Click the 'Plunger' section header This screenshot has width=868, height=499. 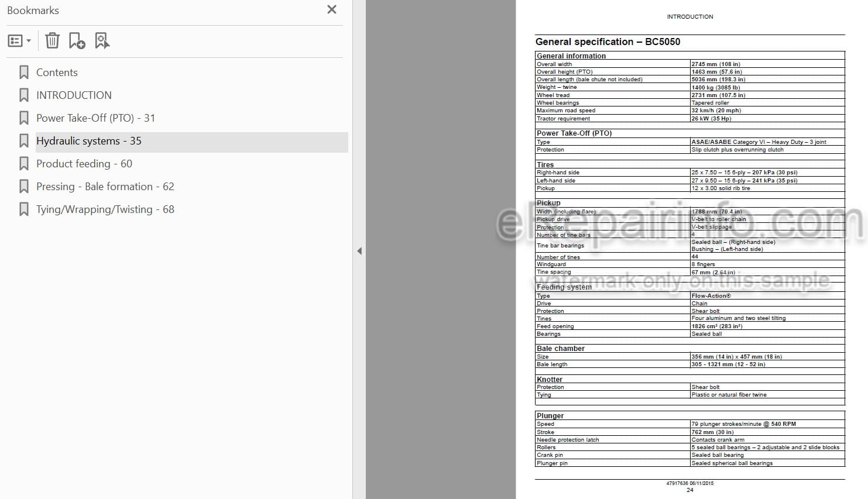[x=550, y=416]
